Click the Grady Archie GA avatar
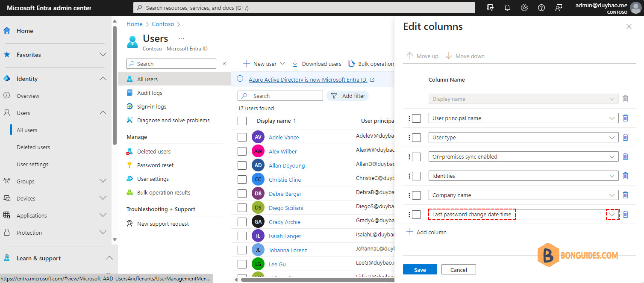Image resolution: width=644 pixels, height=283 pixels. point(258,222)
